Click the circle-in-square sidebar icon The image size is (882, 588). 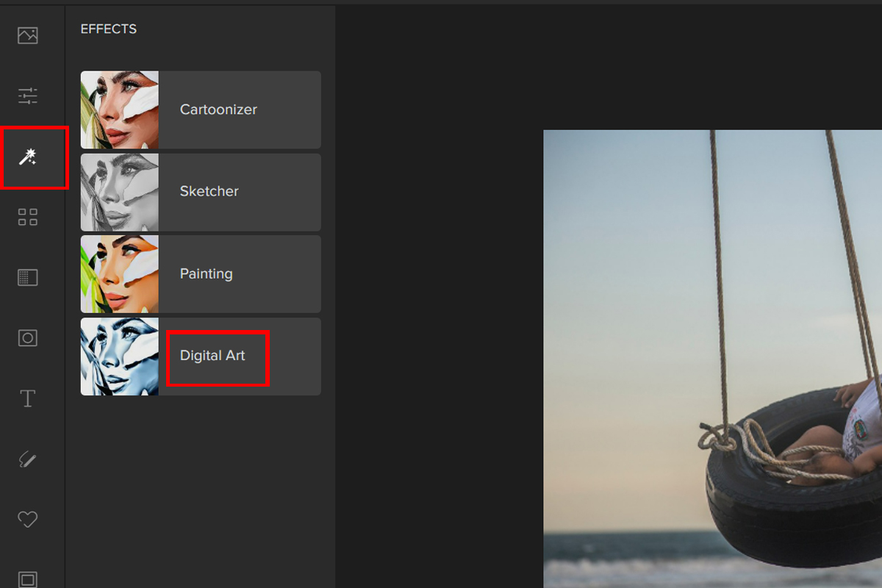28,338
